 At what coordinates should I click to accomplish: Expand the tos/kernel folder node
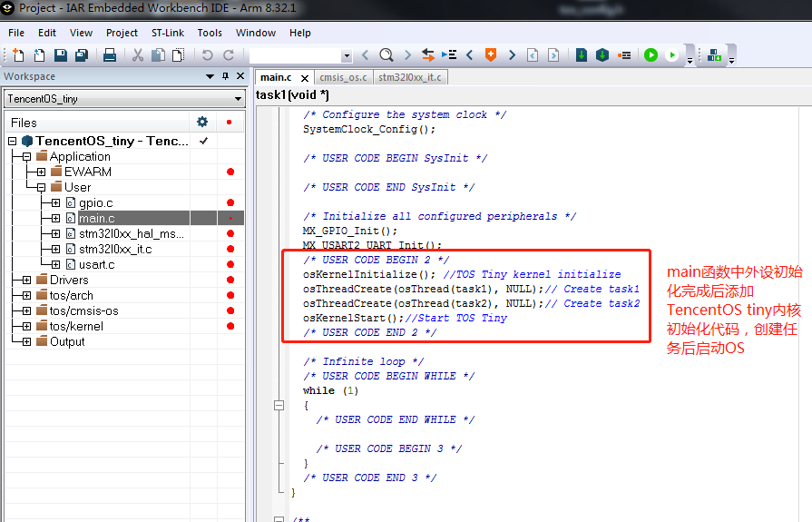coord(26,327)
